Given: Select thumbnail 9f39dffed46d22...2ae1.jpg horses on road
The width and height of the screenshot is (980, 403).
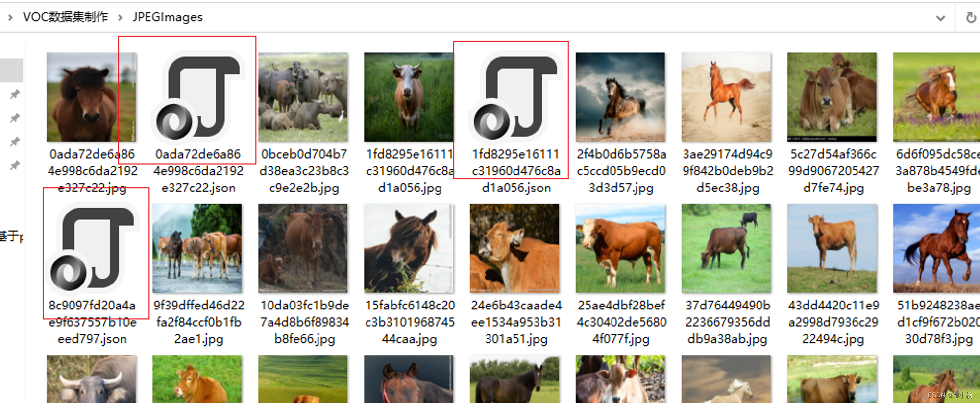Looking at the screenshot, I should [x=197, y=248].
